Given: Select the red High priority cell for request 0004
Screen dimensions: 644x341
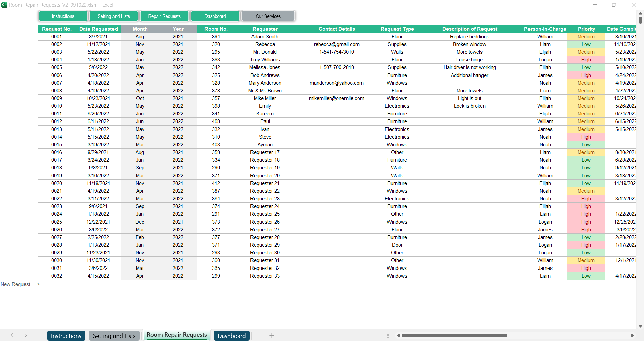Looking at the screenshot, I should point(586,60).
